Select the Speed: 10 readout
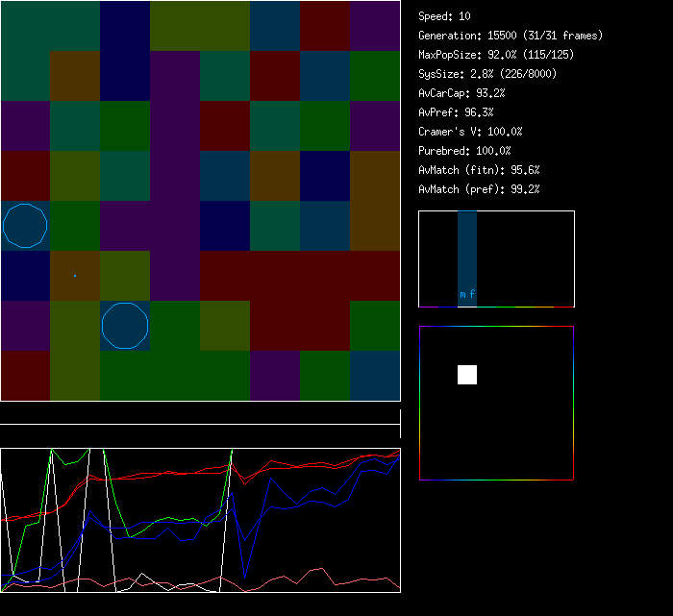 [x=445, y=16]
